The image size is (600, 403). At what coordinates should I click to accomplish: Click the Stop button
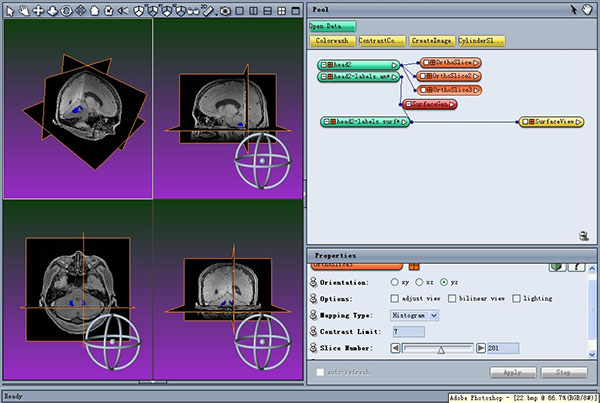point(564,372)
